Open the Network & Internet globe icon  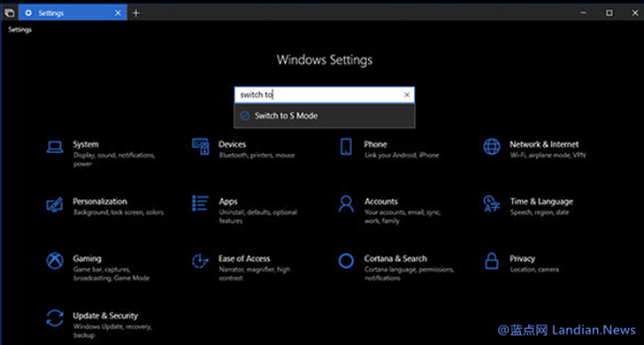(492, 147)
